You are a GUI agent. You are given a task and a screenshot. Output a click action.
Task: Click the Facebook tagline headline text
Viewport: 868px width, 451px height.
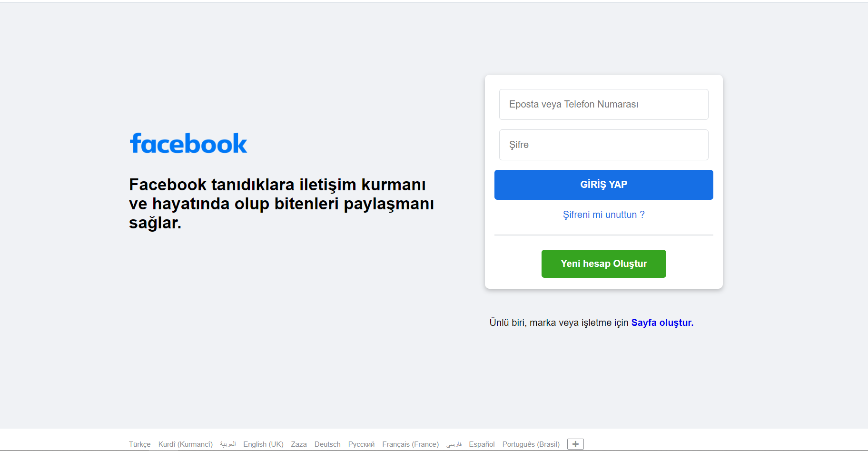click(x=281, y=204)
